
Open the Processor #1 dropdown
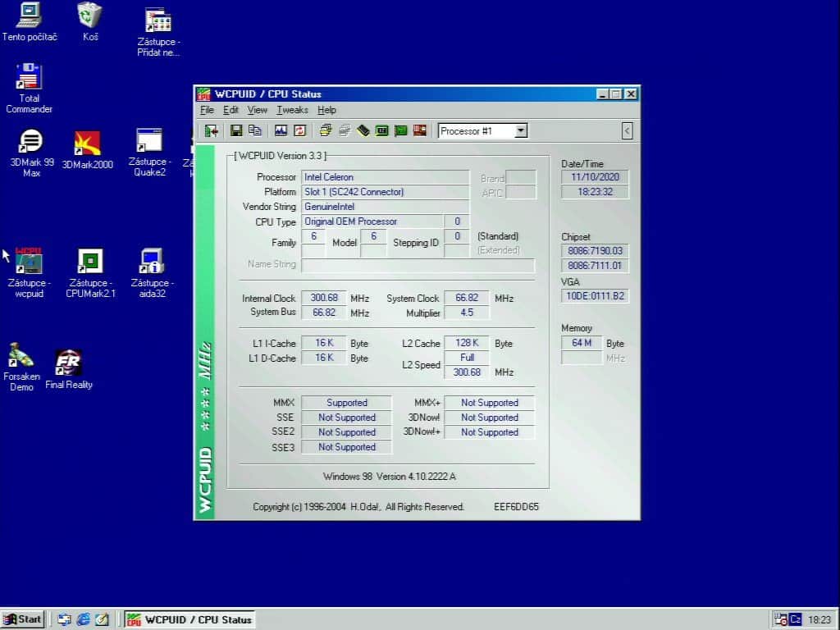[520, 130]
